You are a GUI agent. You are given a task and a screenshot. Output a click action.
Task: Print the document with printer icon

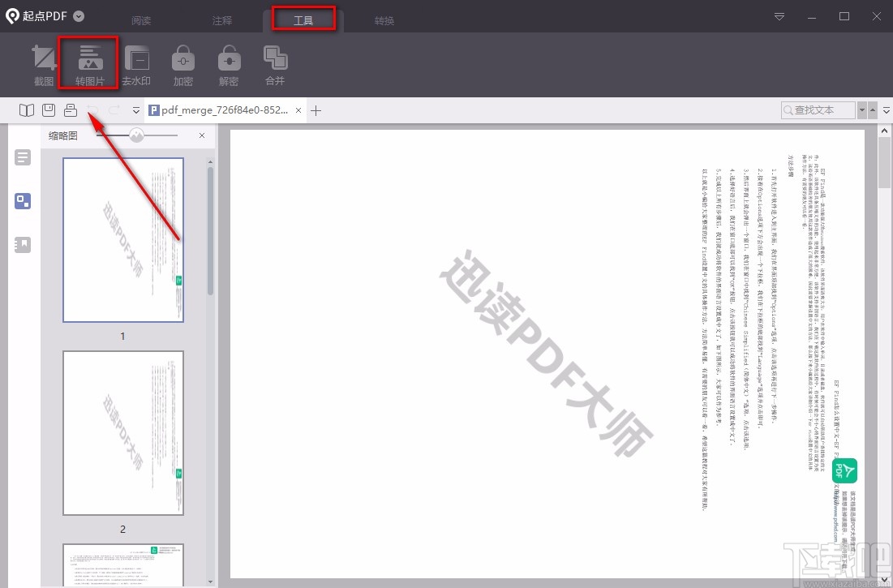[71, 110]
